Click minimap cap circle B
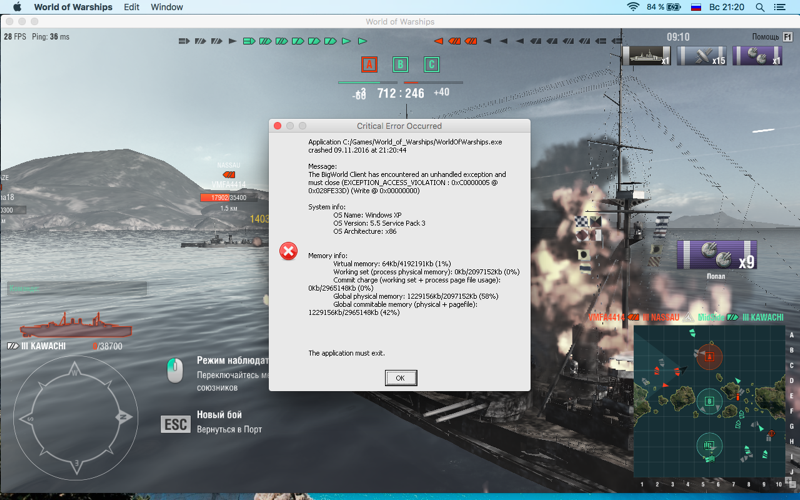This screenshot has width=800, height=500. 709,401
